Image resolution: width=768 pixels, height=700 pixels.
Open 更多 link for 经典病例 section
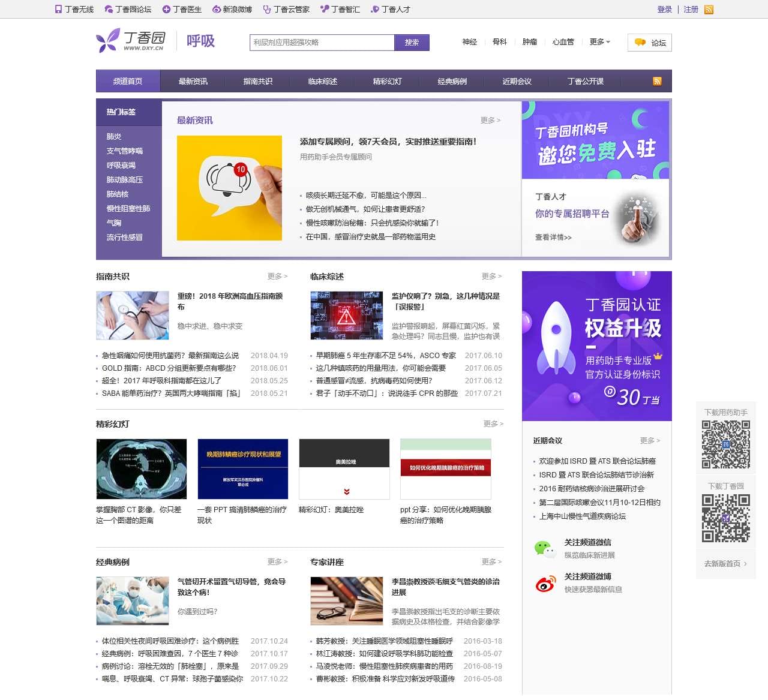[277, 561]
